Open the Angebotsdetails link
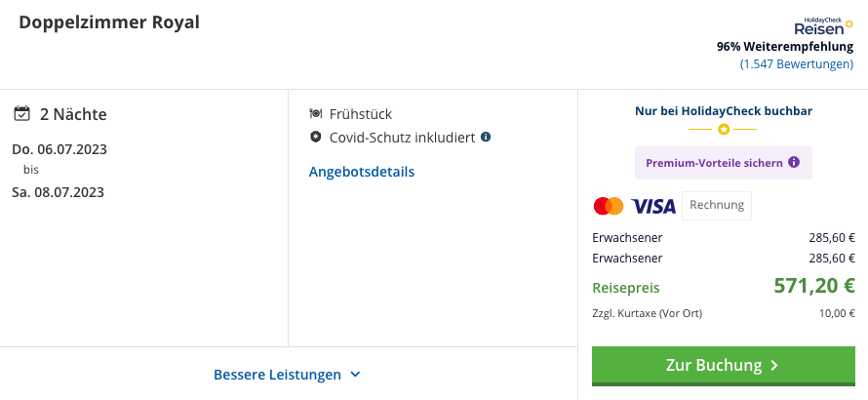 (x=362, y=172)
